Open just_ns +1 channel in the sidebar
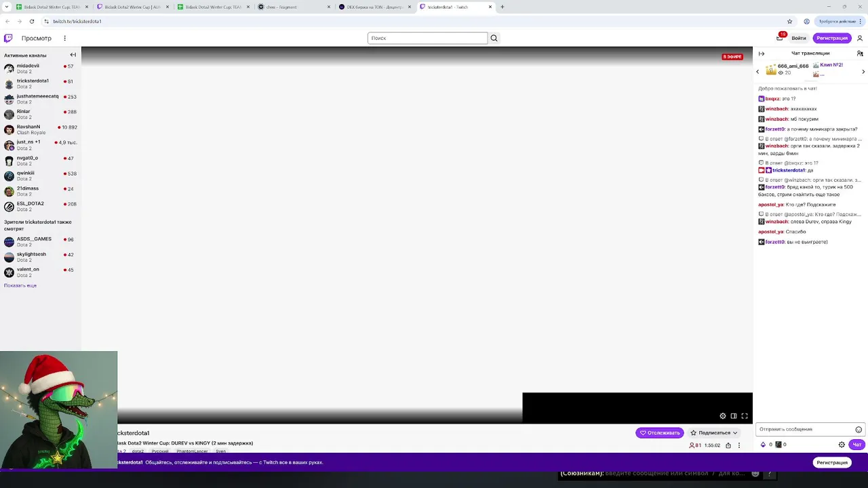The height and width of the screenshot is (488, 868). pyautogui.click(x=40, y=145)
